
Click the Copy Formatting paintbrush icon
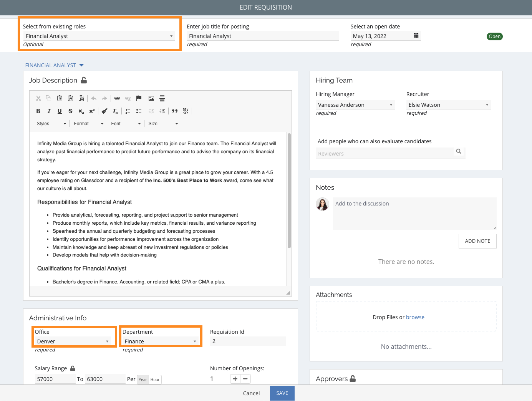[104, 111]
